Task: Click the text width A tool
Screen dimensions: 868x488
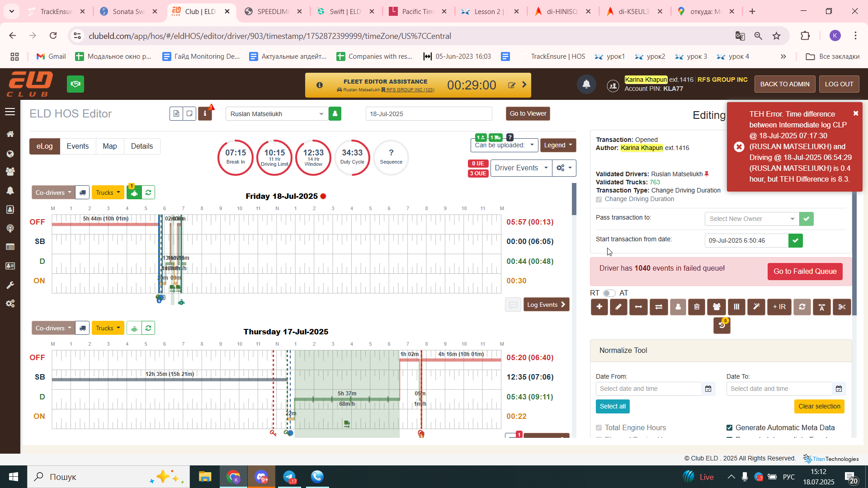Action: 822,307
